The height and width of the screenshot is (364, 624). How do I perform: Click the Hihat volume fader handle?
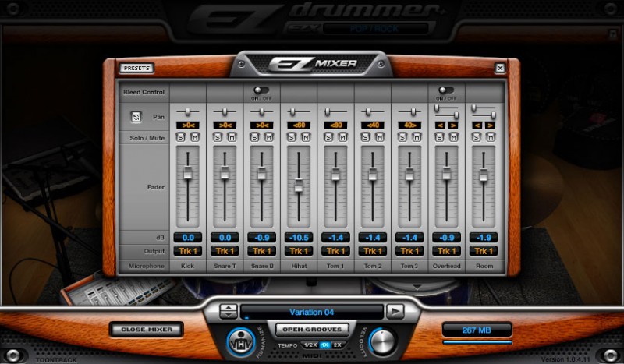point(299,185)
